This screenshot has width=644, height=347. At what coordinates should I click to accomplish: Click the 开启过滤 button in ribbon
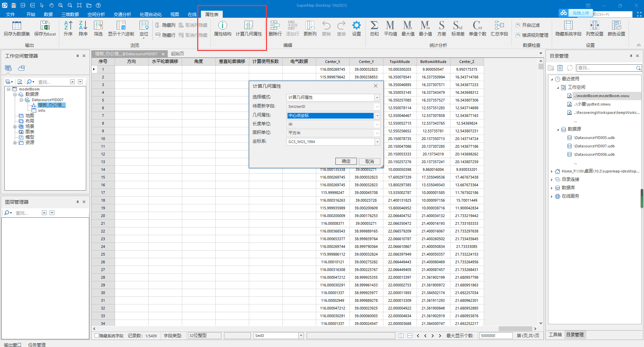(x=528, y=25)
